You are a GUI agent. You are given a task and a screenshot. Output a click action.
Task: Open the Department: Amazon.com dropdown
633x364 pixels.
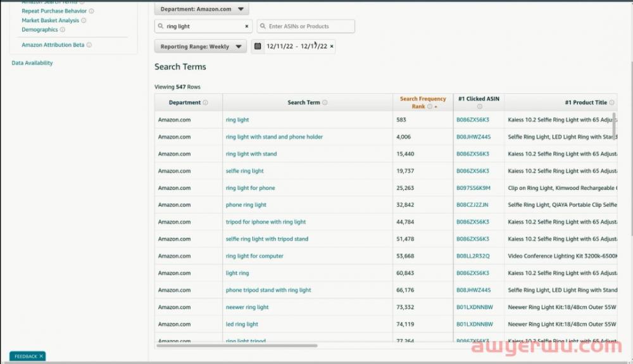pyautogui.click(x=201, y=9)
